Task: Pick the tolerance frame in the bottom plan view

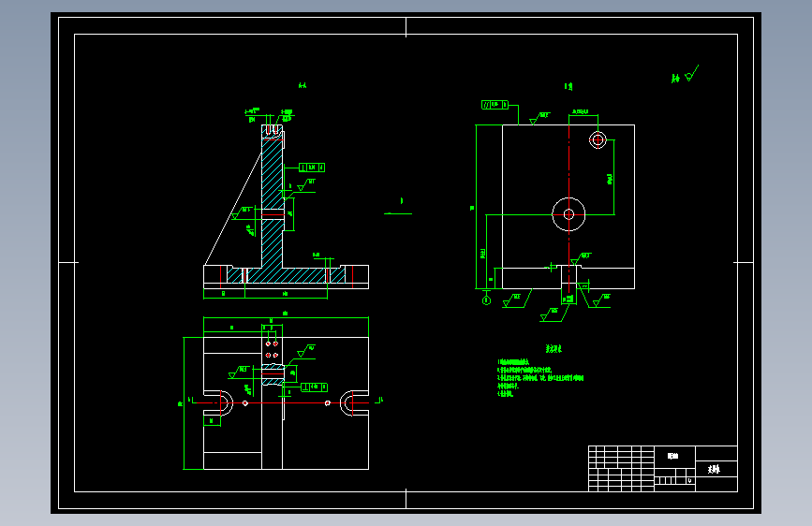Action: 314,387
